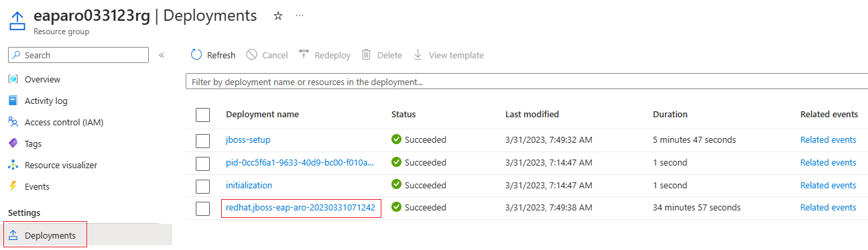868x250 pixels.
Task: Click the Redeploy icon in the toolbar
Action: click(304, 54)
